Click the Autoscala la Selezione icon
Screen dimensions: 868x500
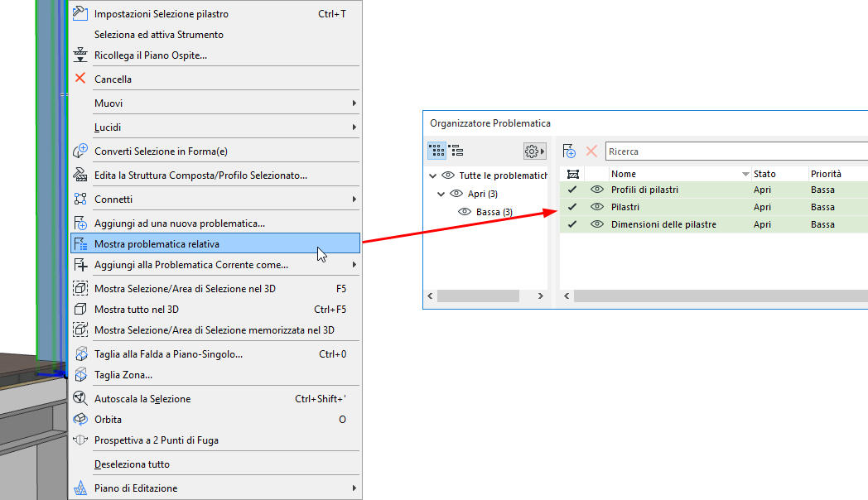pyautogui.click(x=80, y=398)
